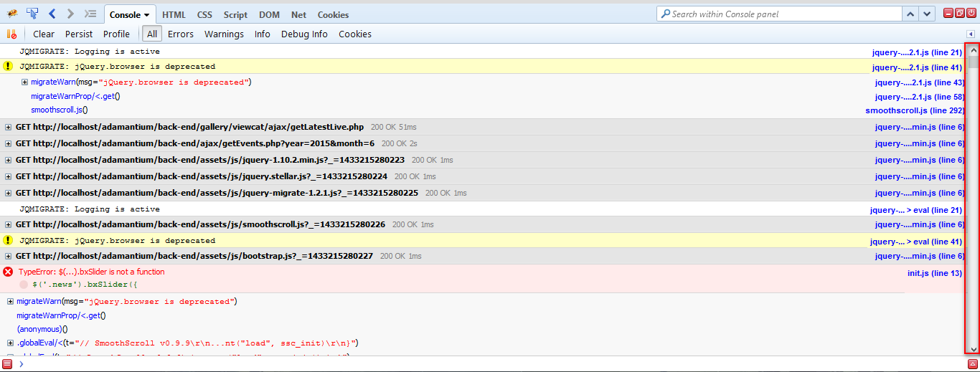
Task: Detach Firebug into a separate window
Action: click(960, 13)
